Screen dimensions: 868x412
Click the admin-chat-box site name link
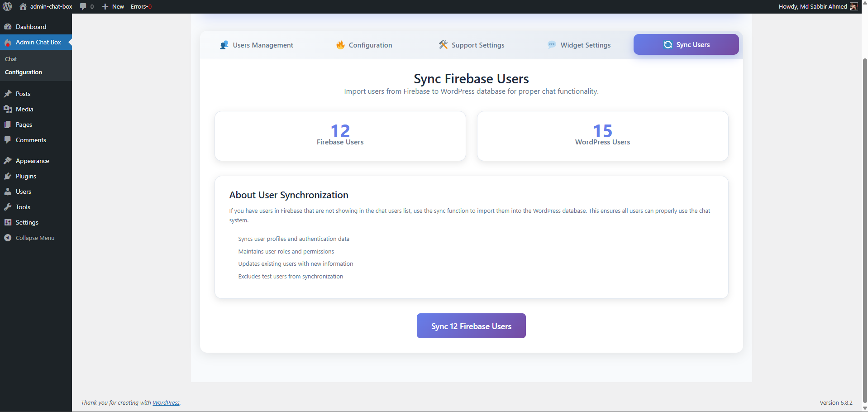(x=51, y=6)
